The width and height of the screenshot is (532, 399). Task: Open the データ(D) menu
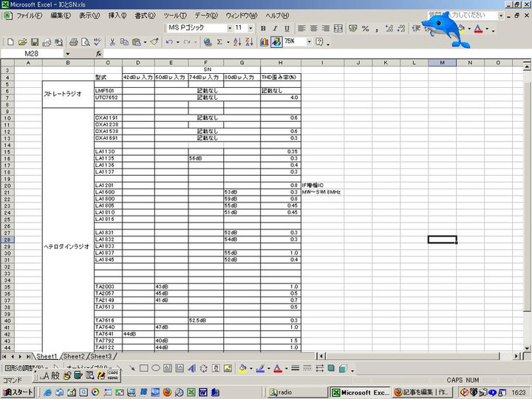[x=206, y=16]
